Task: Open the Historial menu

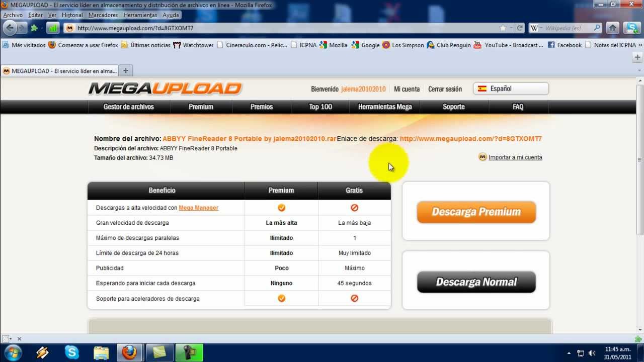Action: pos(72,15)
